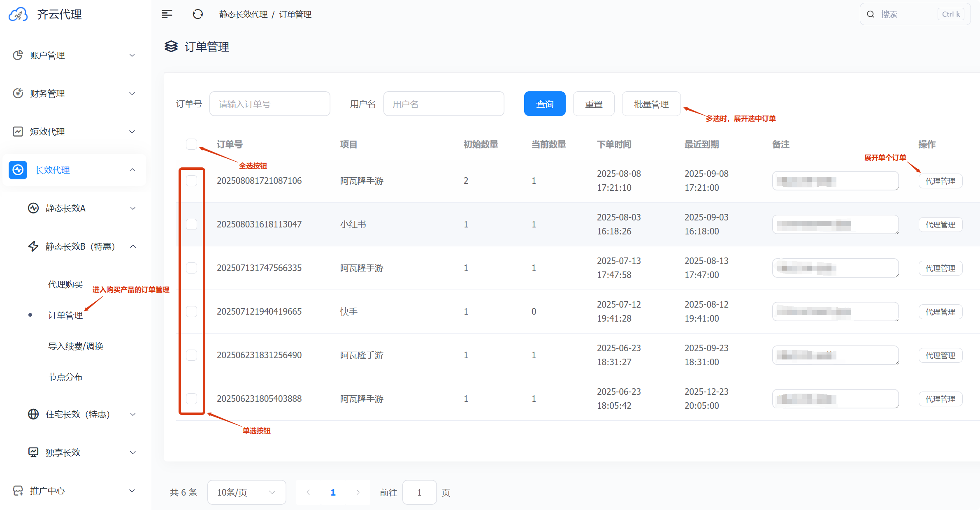980x510 pixels.
Task: Click the 账户管理 pie chart icon
Action: [18, 55]
